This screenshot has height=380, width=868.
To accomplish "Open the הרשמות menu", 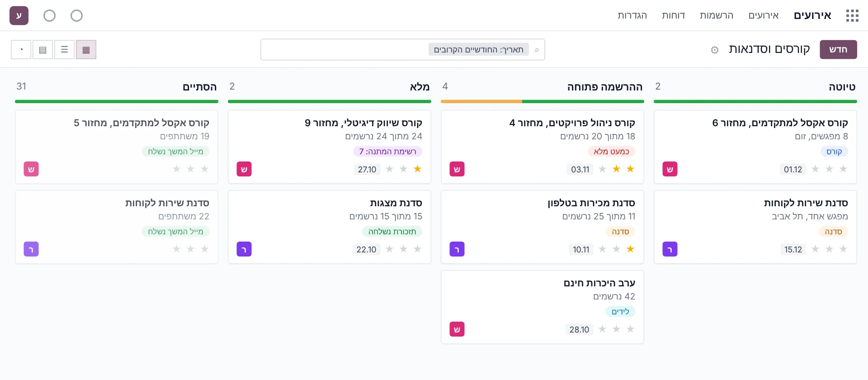I will pyautogui.click(x=717, y=15).
